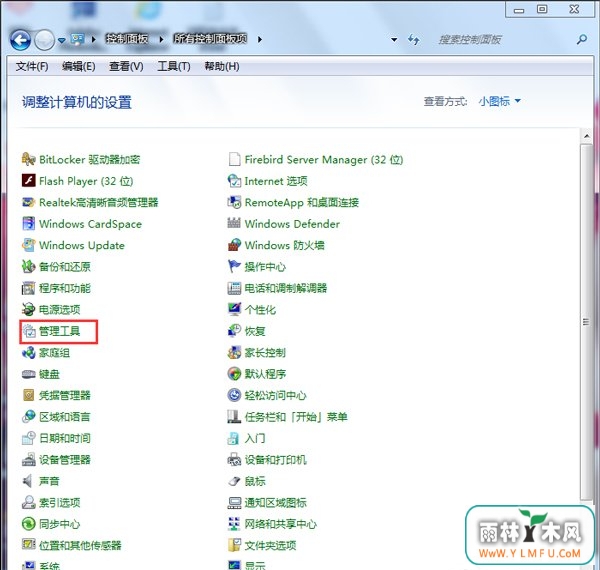Refresh the address bar
The height and width of the screenshot is (570, 600).
coord(414,39)
